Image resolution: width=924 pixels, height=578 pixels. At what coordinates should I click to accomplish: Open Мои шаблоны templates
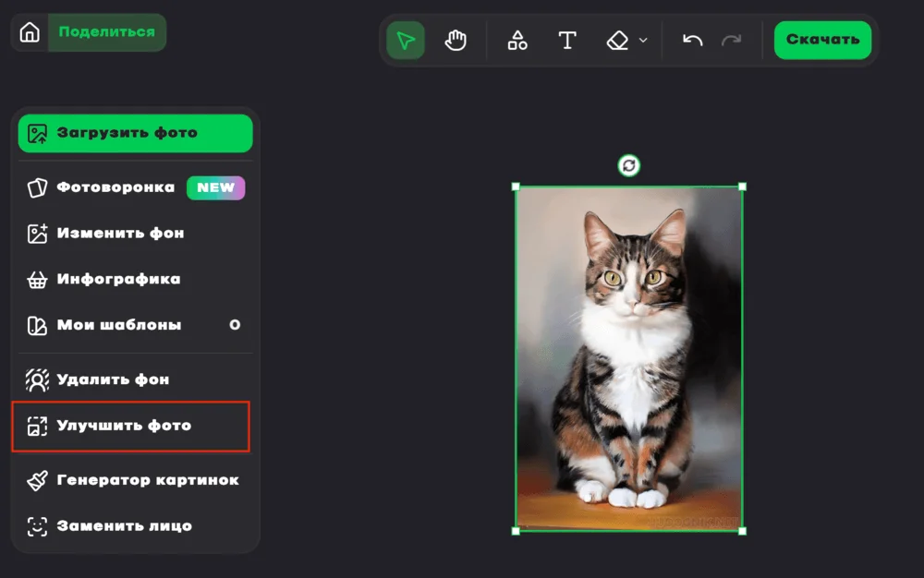tap(136, 325)
